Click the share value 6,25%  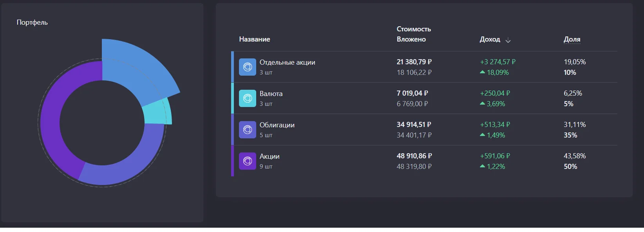pyautogui.click(x=573, y=93)
